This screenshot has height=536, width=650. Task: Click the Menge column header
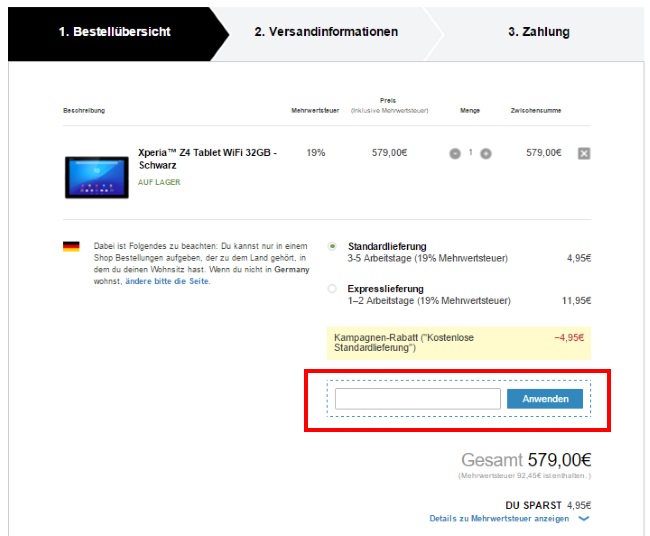click(470, 110)
